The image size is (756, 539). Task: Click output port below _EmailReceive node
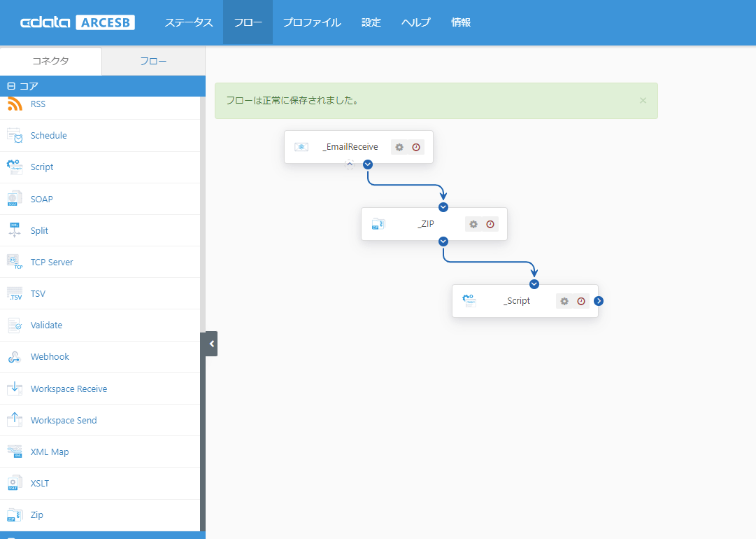368,164
